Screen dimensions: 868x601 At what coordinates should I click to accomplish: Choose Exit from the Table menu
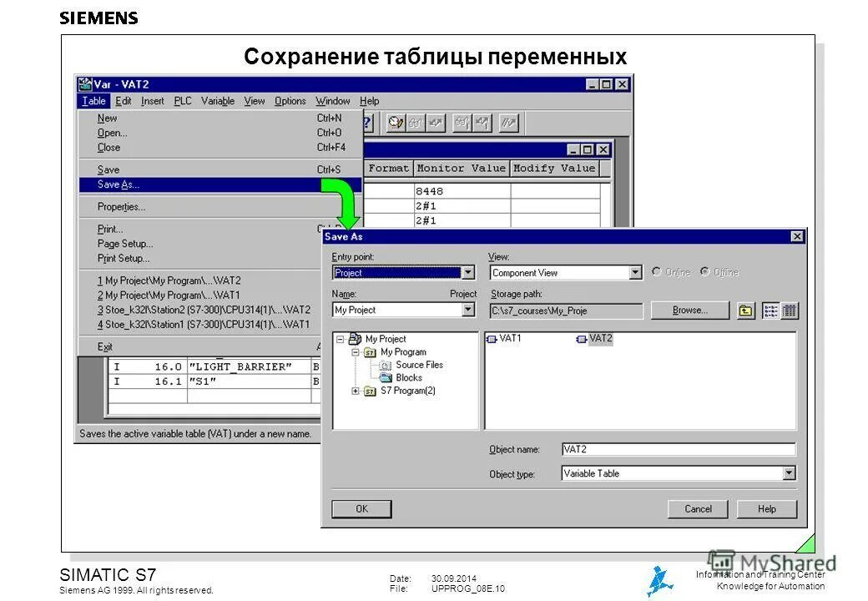click(x=199, y=346)
